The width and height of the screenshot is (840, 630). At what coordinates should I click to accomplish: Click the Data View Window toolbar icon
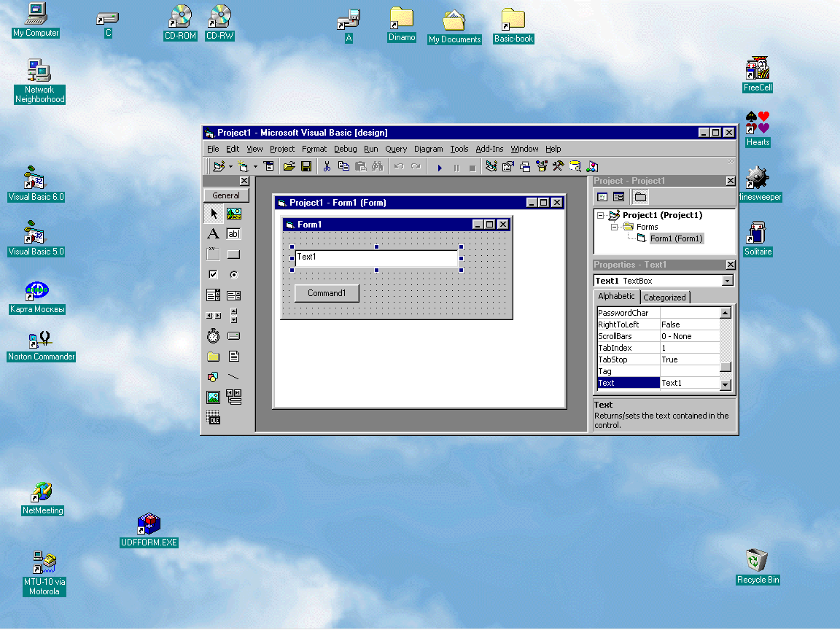[x=575, y=166]
